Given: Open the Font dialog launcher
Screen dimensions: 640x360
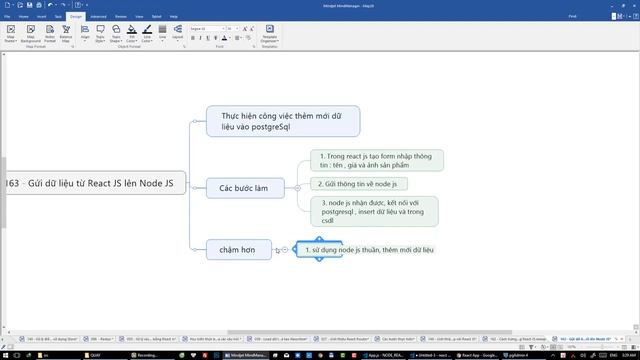Looking at the screenshot, I should point(254,47).
